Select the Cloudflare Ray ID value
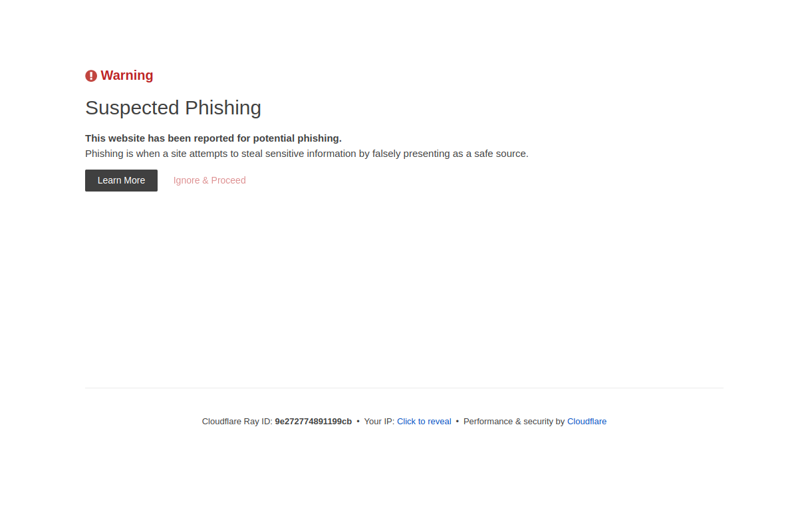The image size is (798, 532). (313, 421)
